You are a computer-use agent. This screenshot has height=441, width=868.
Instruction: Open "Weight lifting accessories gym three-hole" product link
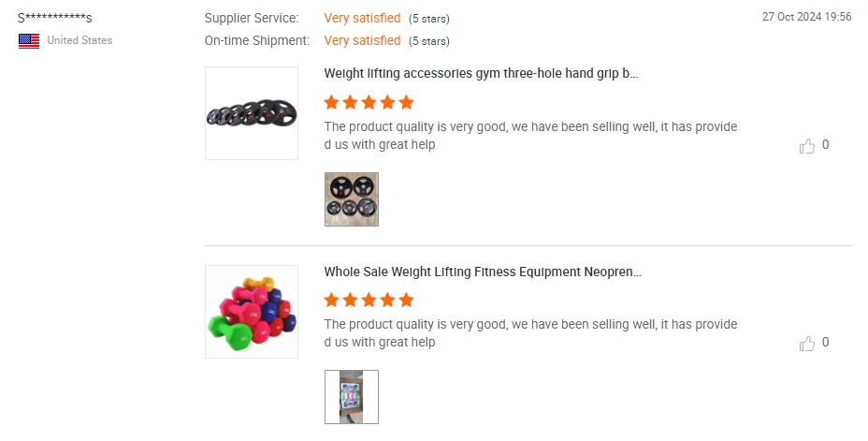click(481, 73)
